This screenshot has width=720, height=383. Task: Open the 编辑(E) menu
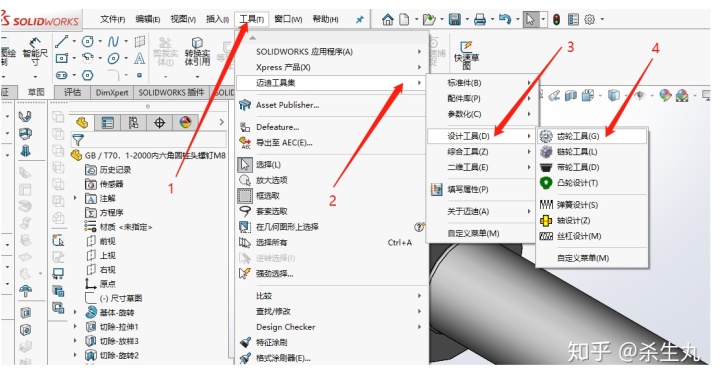click(x=147, y=19)
